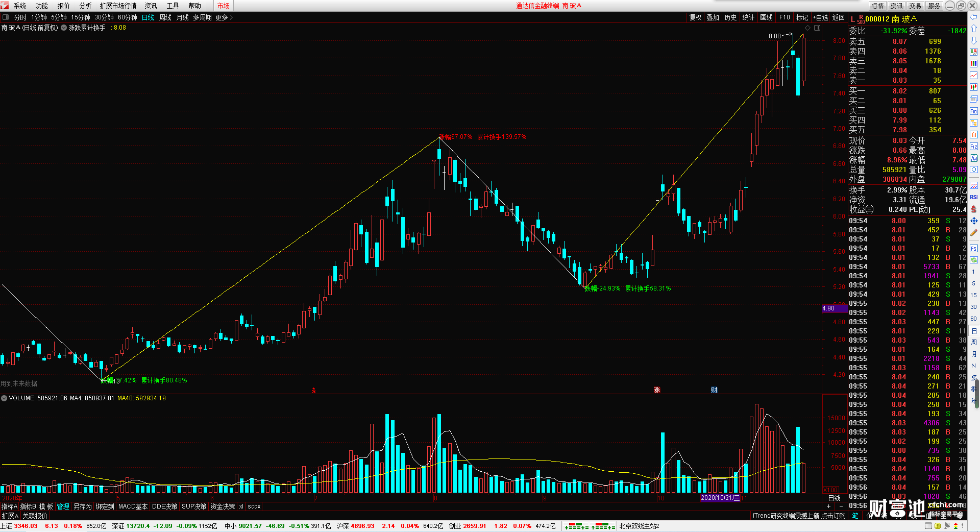This screenshot has height=532, width=980.
Task: Open the 画线 drawing tools option
Action: pos(766,17)
